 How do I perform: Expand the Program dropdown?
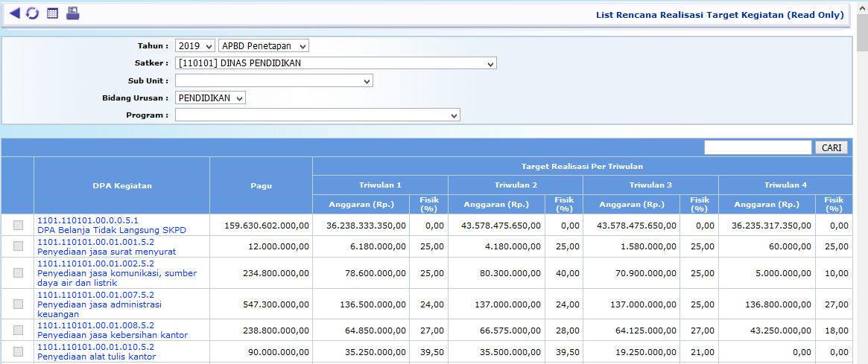[x=317, y=115]
